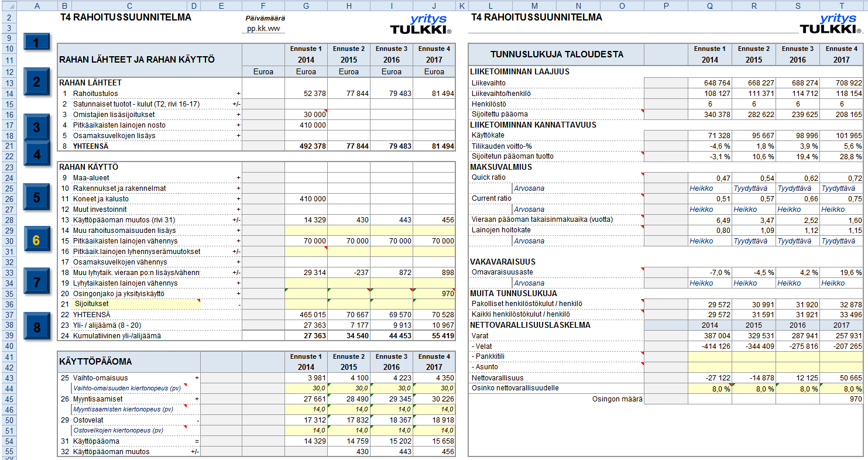
Task: Select Current ratio 2017 value 0,75
Action: [842, 198]
